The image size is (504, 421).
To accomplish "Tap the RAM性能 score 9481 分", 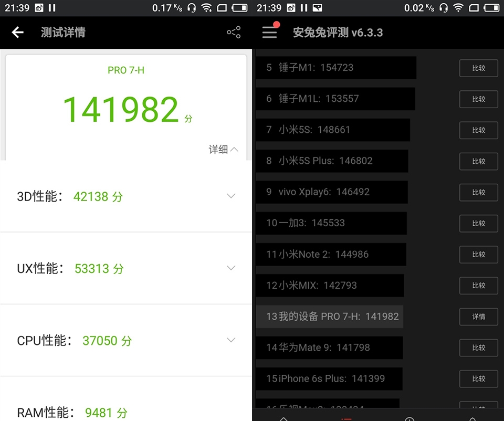I will (106, 413).
